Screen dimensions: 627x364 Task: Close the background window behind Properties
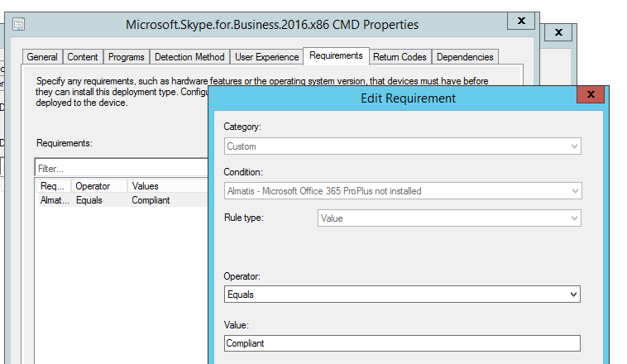(558, 32)
